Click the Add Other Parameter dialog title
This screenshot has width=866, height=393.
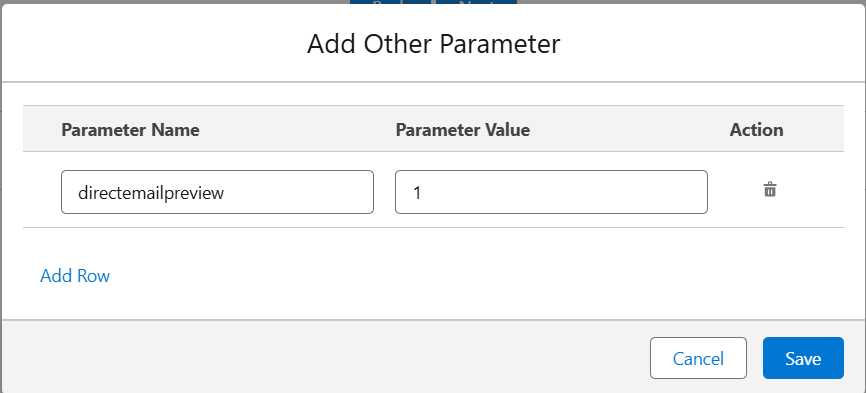434,44
